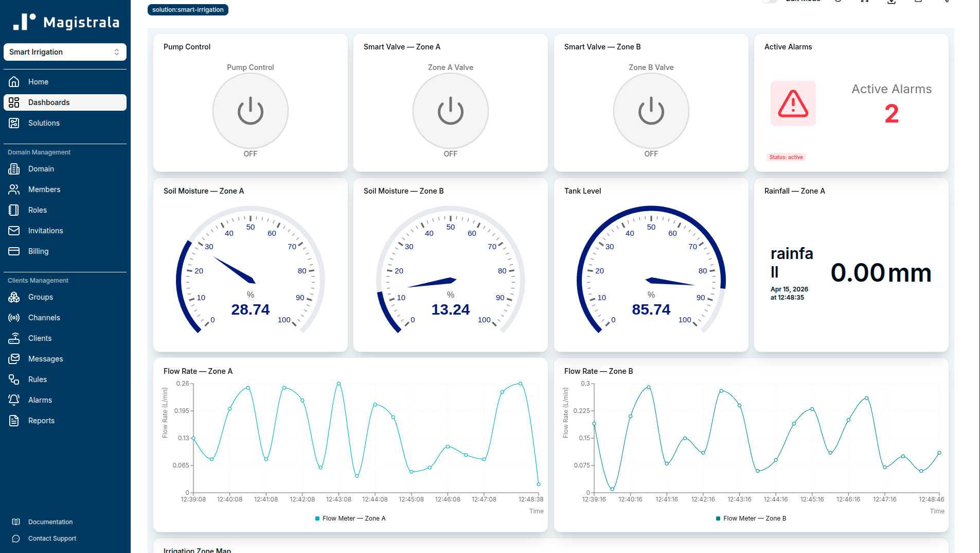Click the red alarm warning triangle icon
This screenshot has width=980, height=553.
coord(793,103)
